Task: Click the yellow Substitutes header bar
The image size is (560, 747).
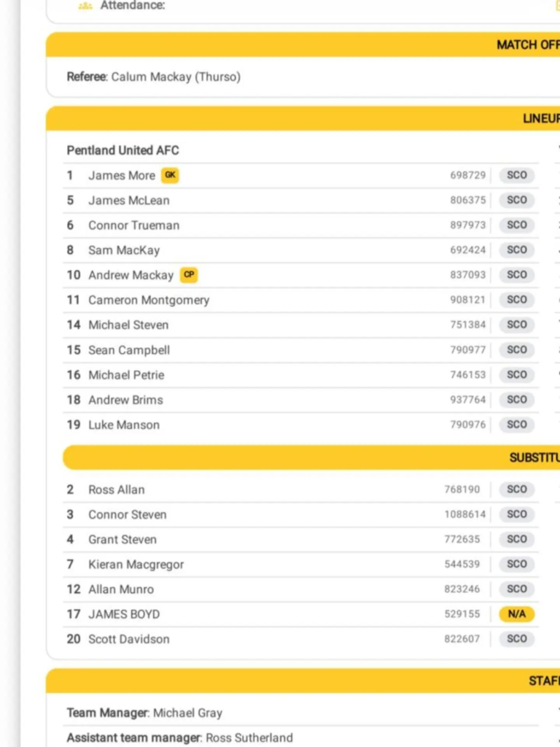Action: pyautogui.click(x=311, y=457)
